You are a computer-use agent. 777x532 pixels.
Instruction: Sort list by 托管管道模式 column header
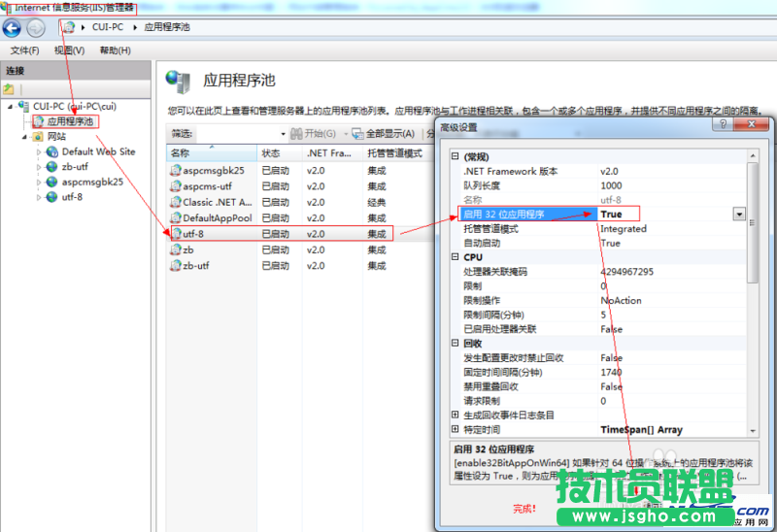click(x=398, y=153)
